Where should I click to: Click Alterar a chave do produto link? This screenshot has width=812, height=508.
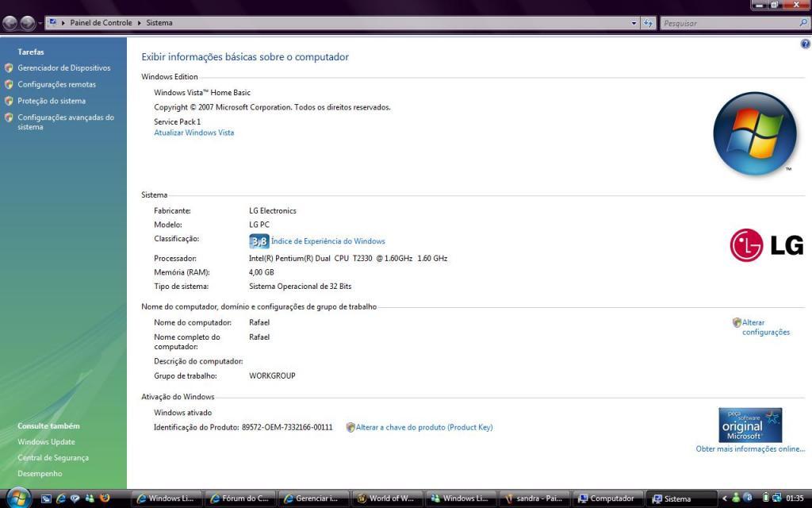[x=424, y=427]
